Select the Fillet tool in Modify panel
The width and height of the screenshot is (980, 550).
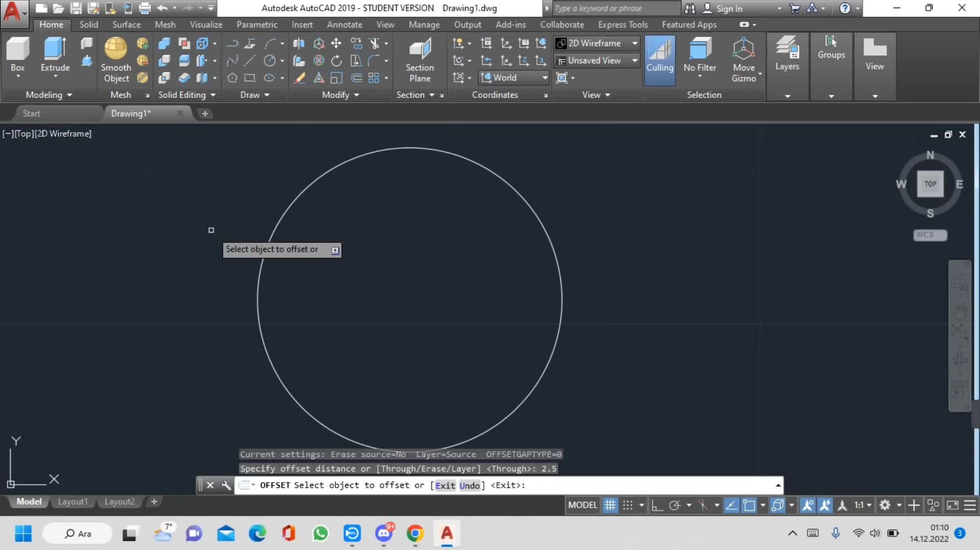[374, 61]
